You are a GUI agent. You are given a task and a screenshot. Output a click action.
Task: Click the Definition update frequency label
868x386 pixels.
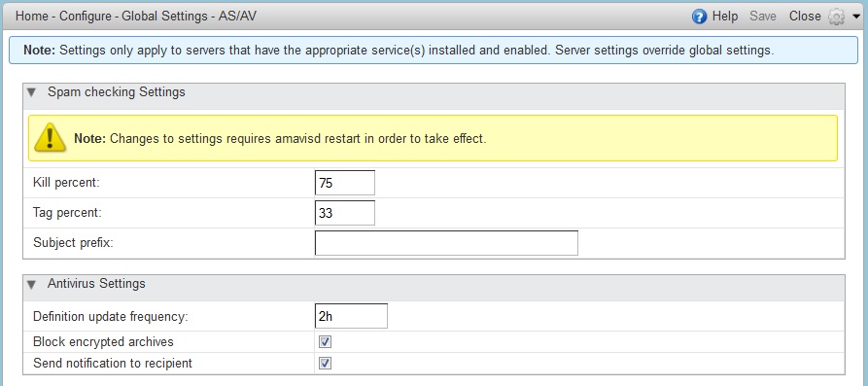[x=111, y=317]
